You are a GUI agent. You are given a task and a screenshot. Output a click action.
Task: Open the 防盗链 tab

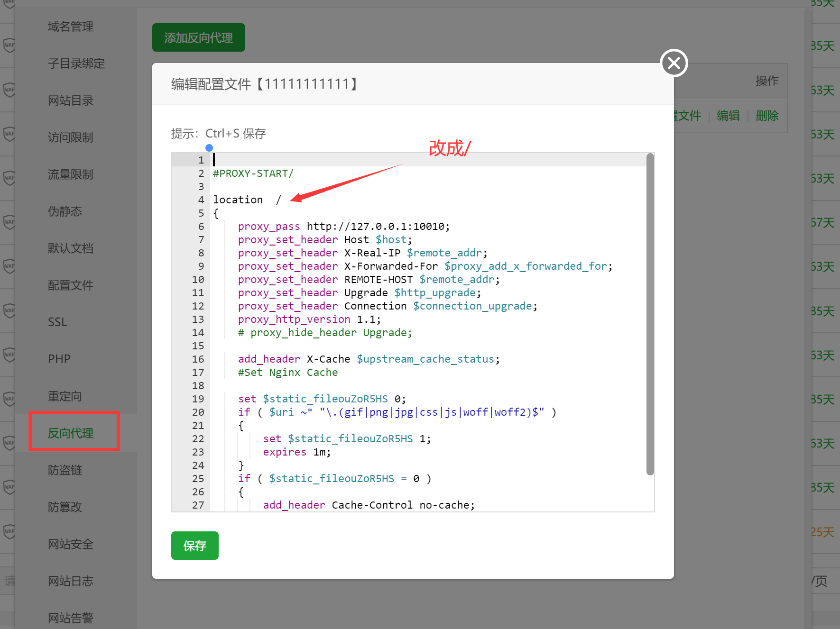coord(65,471)
